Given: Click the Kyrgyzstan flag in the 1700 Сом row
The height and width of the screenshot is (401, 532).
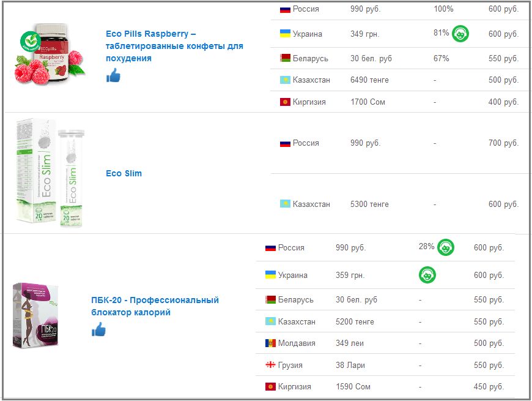Looking at the screenshot, I should (x=285, y=102).
